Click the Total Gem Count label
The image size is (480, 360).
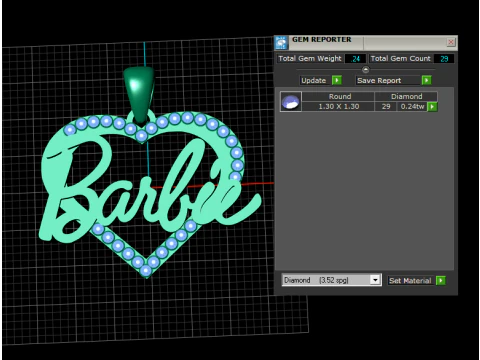[x=400, y=59]
